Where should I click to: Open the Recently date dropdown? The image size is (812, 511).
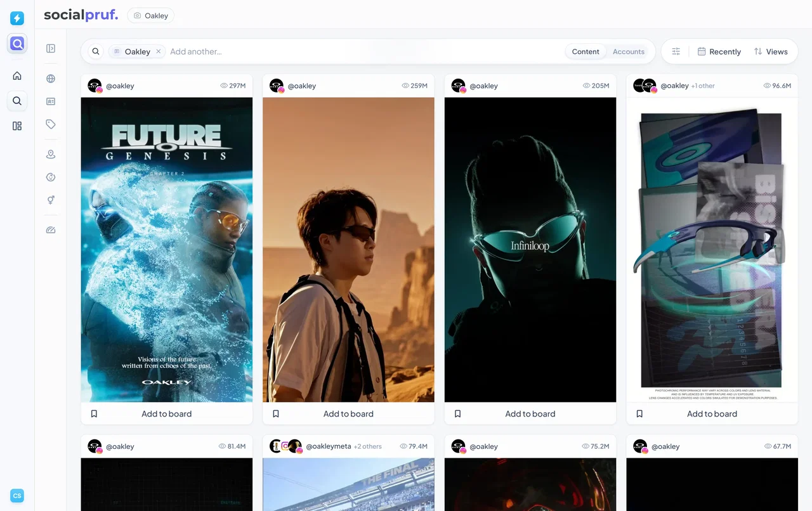tap(719, 51)
